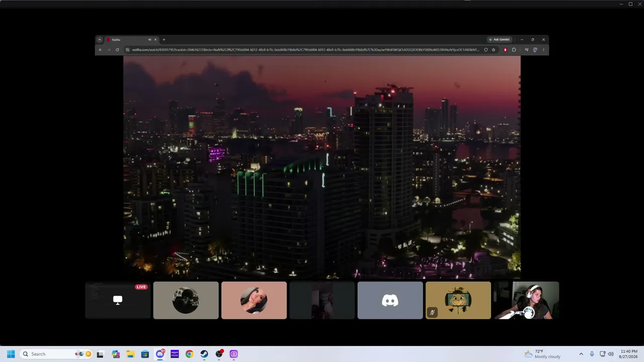Open Google Chrome from the taskbar
This screenshot has height=362, width=644.
pos(189,354)
